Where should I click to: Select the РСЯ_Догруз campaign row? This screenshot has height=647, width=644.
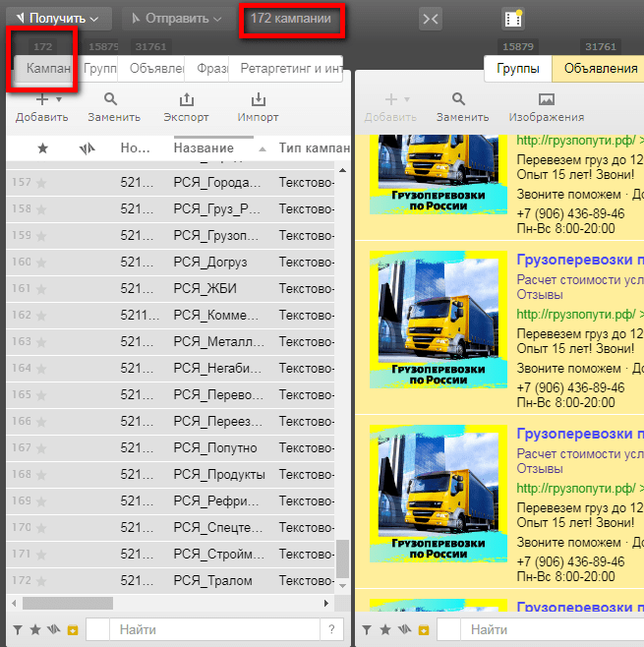pos(170,262)
